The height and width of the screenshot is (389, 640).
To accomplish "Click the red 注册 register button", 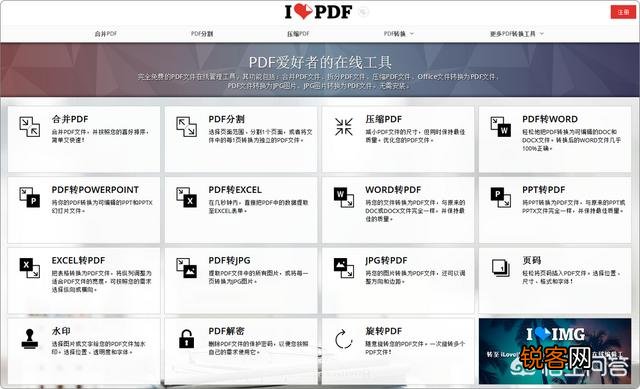I will point(623,12).
